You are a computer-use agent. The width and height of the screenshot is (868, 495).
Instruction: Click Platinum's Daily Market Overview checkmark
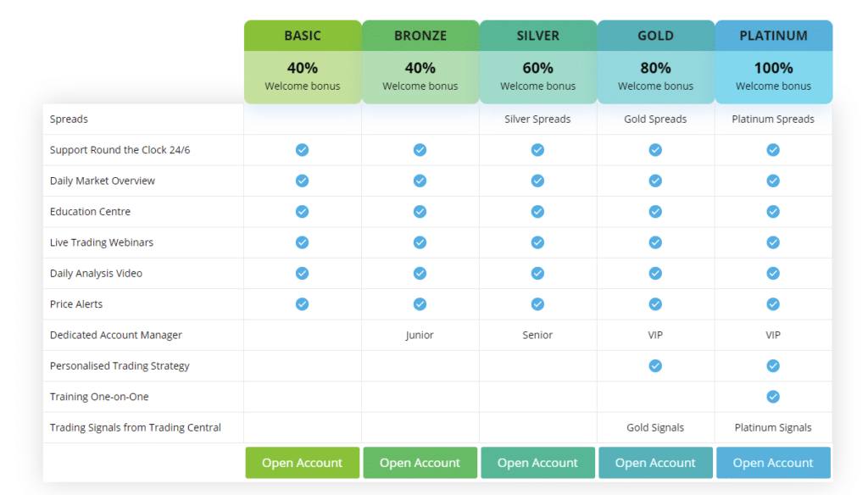[773, 181]
